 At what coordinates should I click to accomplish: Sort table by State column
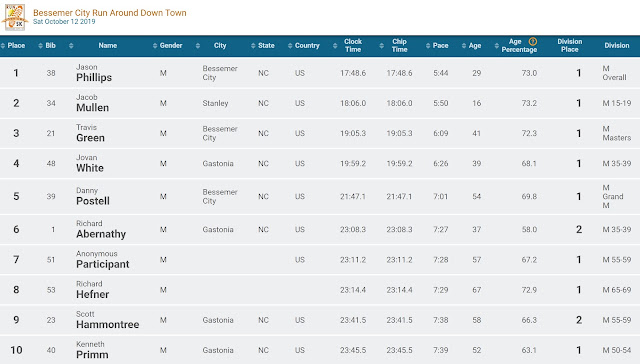[x=262, y=45]
